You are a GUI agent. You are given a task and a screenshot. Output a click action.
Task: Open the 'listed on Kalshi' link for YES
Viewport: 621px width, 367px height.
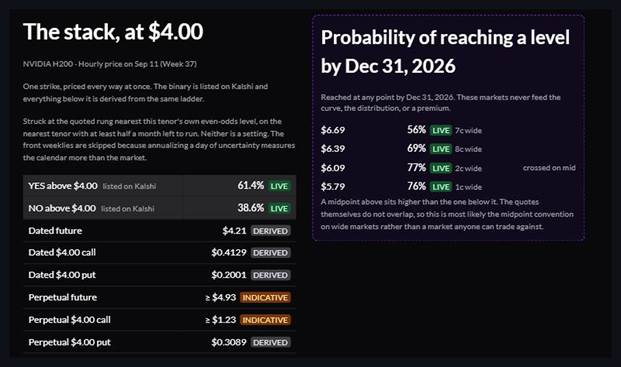129,186
